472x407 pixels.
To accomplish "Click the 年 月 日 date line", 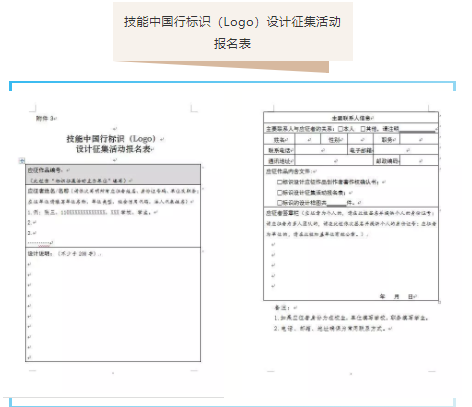I will [397, 296].
